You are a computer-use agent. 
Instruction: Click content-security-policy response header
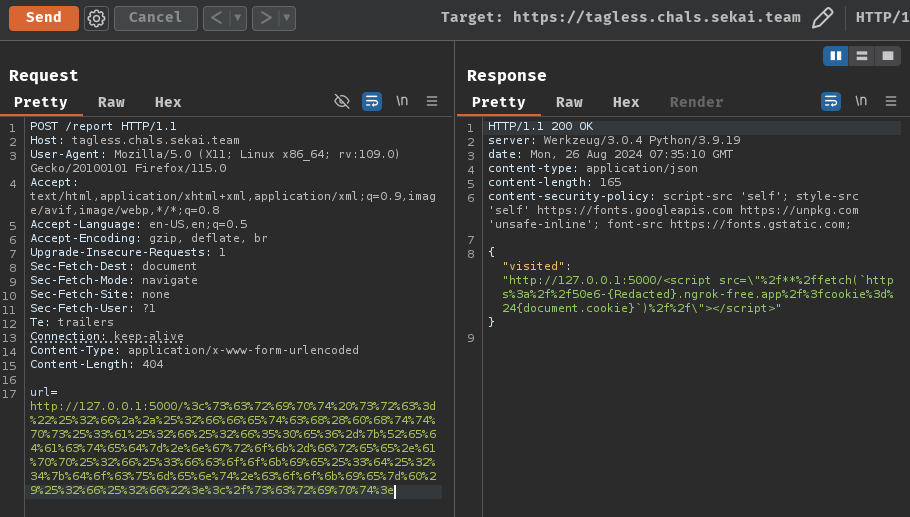tap(673, 210)
